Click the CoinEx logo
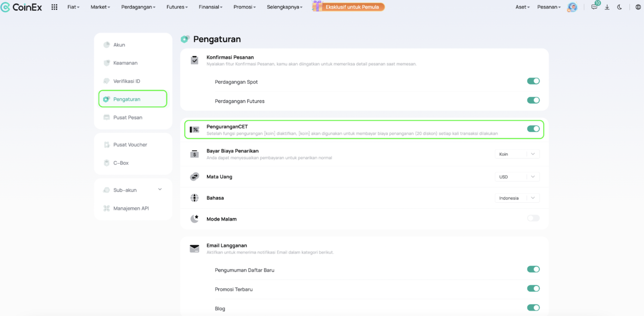Screen dimensions: 644x316 21,7
